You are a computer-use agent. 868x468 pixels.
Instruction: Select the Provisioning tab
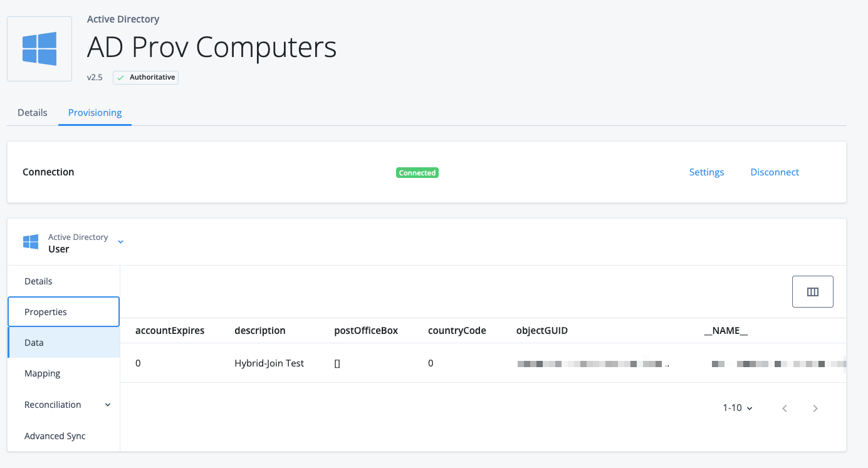pos(95,113)
